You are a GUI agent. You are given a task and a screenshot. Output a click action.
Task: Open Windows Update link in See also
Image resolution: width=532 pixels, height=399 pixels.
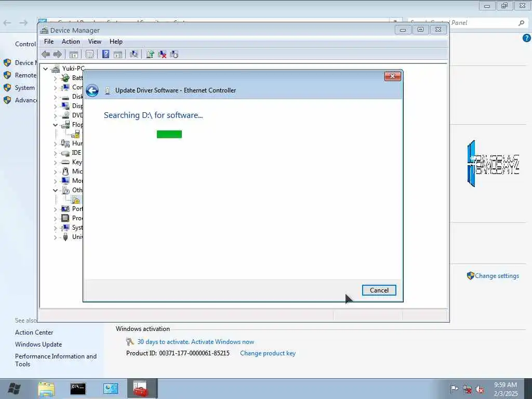(38, 344)
